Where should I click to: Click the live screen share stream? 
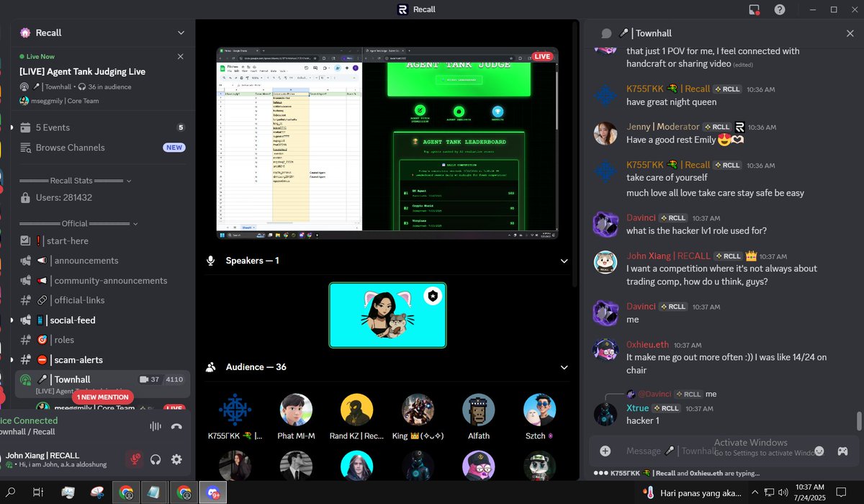point(387,143)
